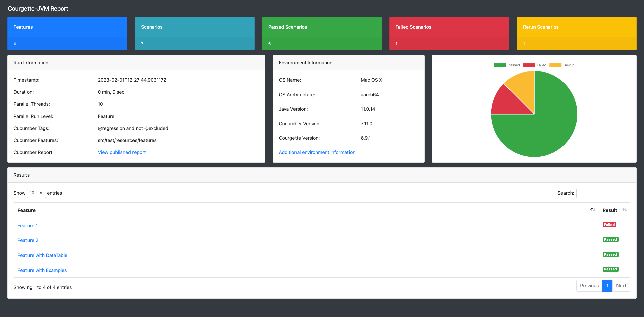Screen dimensions: 644x317
Task: Click architecture value aarch64
Action: pos(370,95)
